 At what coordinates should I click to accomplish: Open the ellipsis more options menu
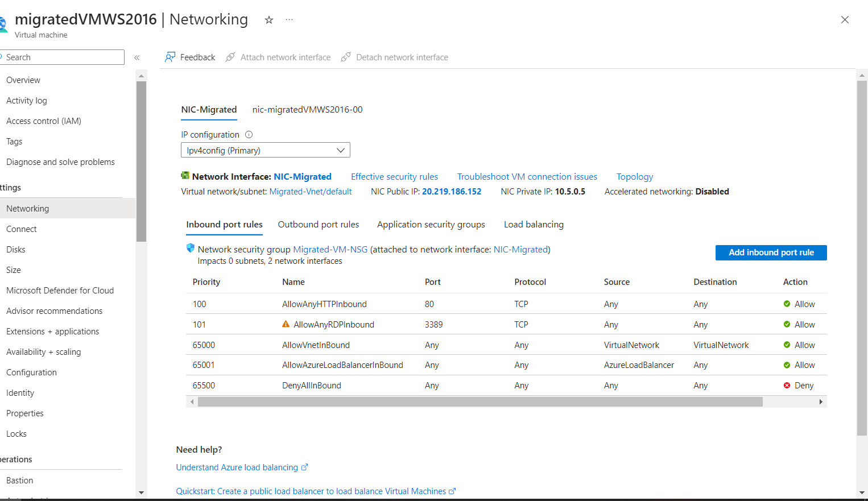click(290, 20)
